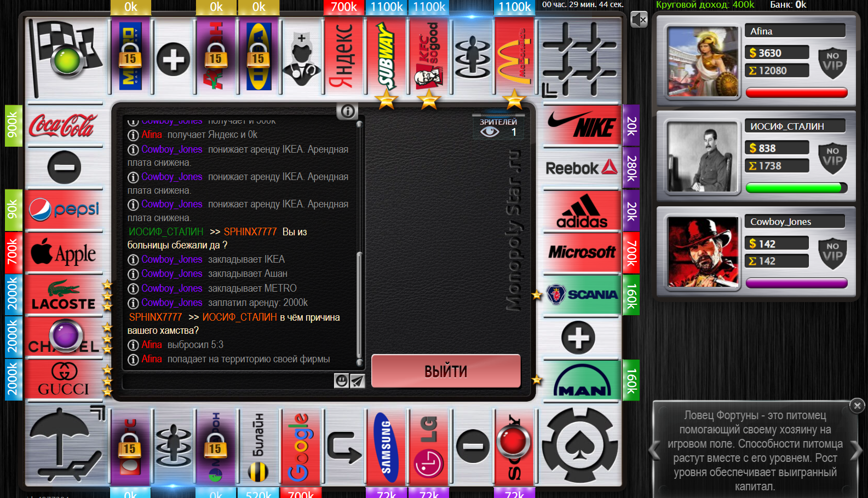The image size is (868, 498).
Task: Select the Lacoste property cell
Action: tap(64, 295)
